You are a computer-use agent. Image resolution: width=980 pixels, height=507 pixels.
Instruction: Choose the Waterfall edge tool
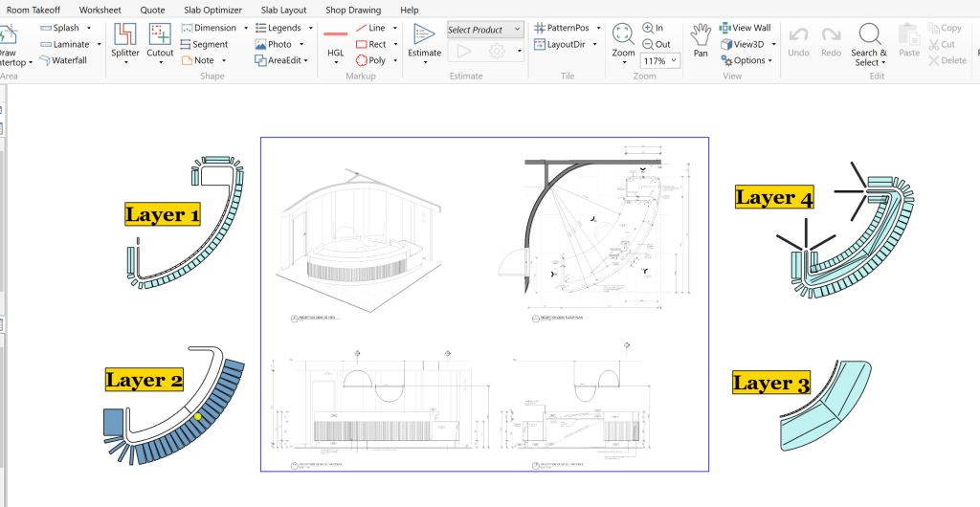(64, 60)
